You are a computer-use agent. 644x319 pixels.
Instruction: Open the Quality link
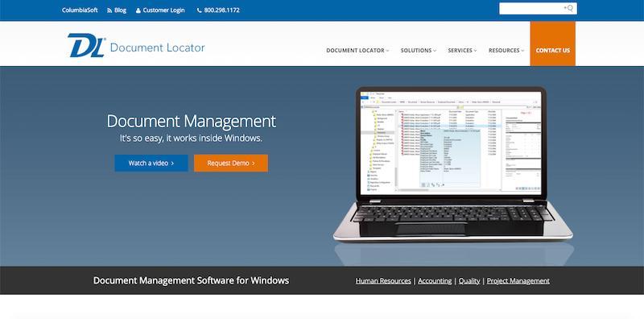[x=469, y=281]
